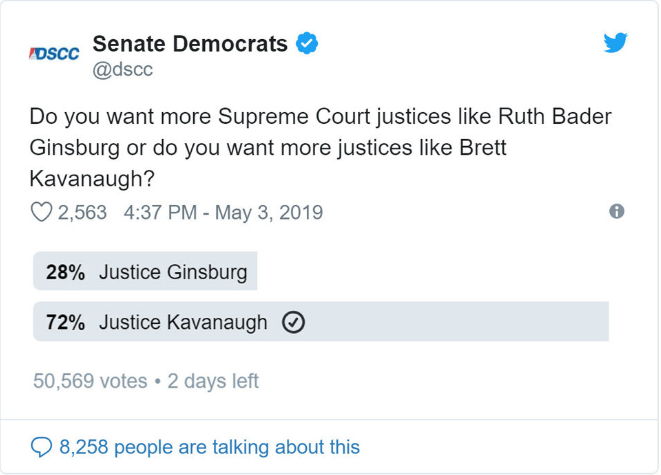Click the 50,569 votes text
The width and height of the screenshot is (661, 475).
(x=90, y=381)
